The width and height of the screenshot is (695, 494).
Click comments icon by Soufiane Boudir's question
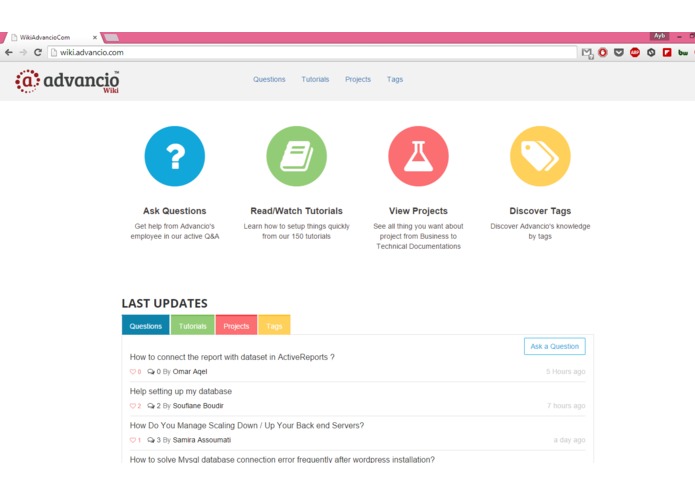151,406
